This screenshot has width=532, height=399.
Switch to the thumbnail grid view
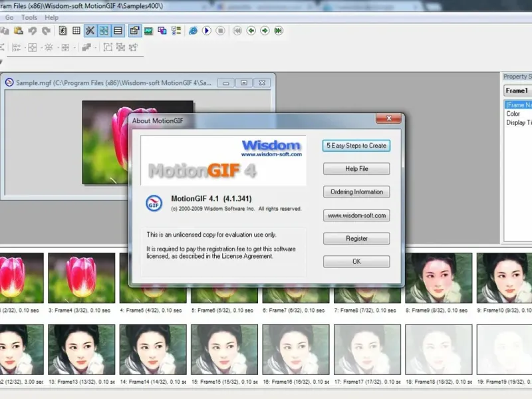[104, 31]
